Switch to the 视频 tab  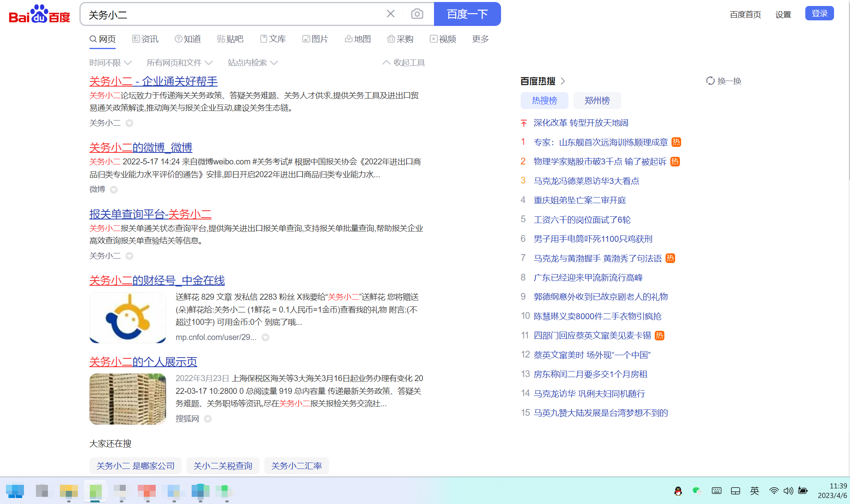click(443, 39)
